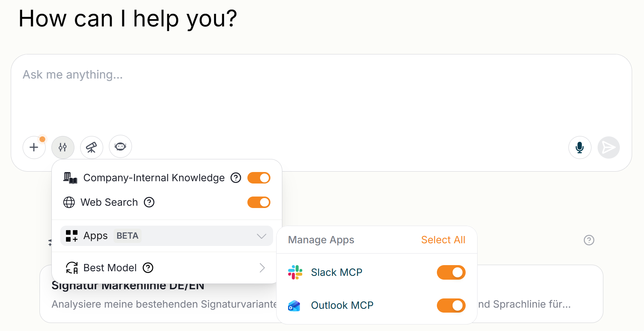Image resolution: width=644 pixels, height=331 pixels.
Task: Click the send message arrow button
Action: (609, 147)
